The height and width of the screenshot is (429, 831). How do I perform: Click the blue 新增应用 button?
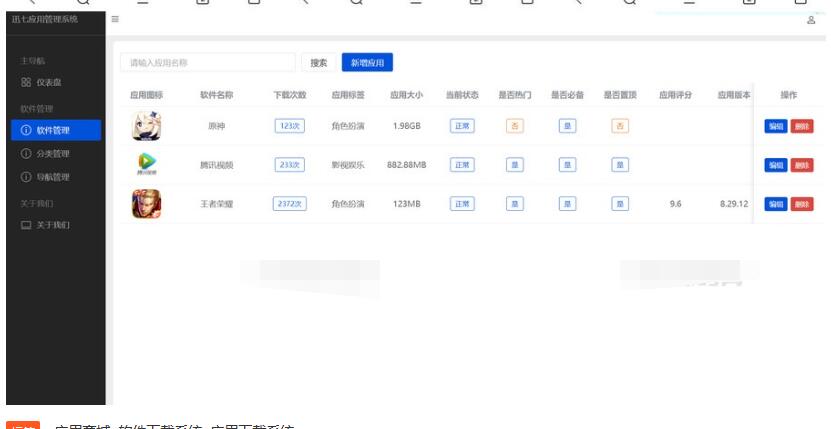pyautogui.click(x=365, y=63)
